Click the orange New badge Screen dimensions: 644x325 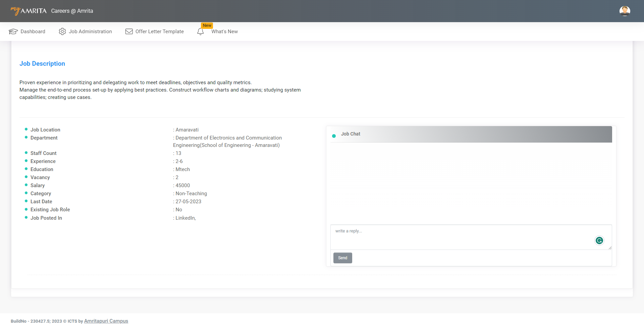(x=207, y=25)
